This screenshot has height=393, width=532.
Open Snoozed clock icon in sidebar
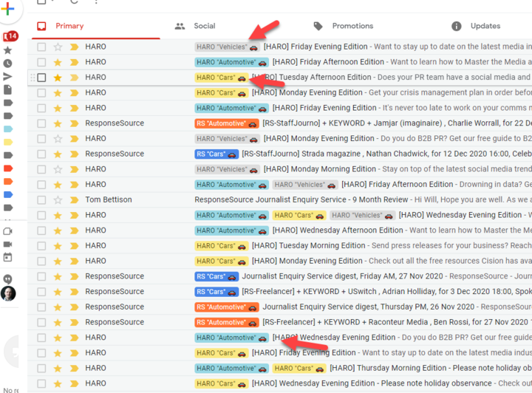point(7,64)
